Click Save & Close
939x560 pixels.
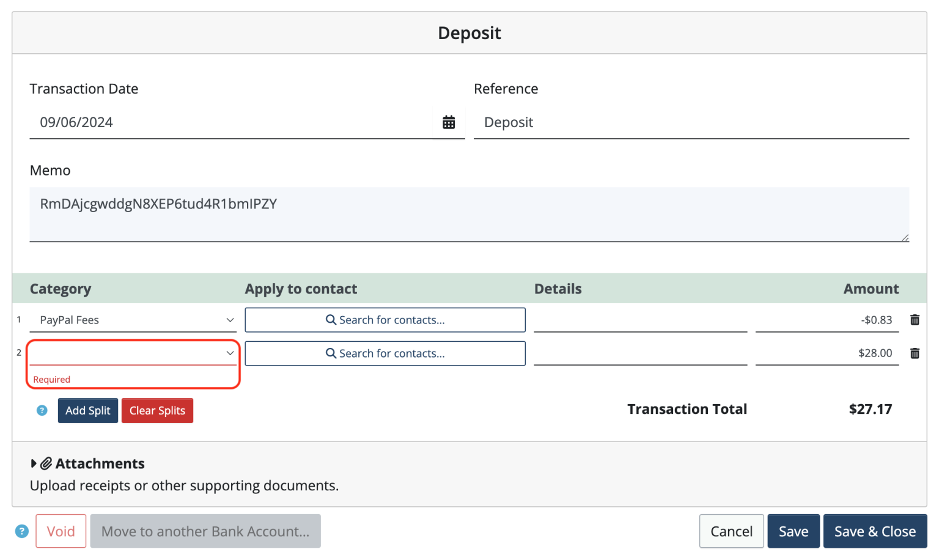875,531
